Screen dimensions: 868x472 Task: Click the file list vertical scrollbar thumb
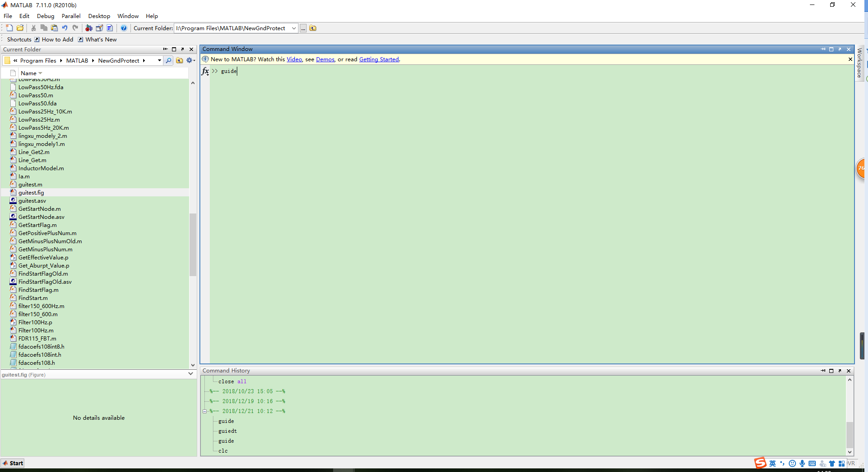(x=193, y=244)
